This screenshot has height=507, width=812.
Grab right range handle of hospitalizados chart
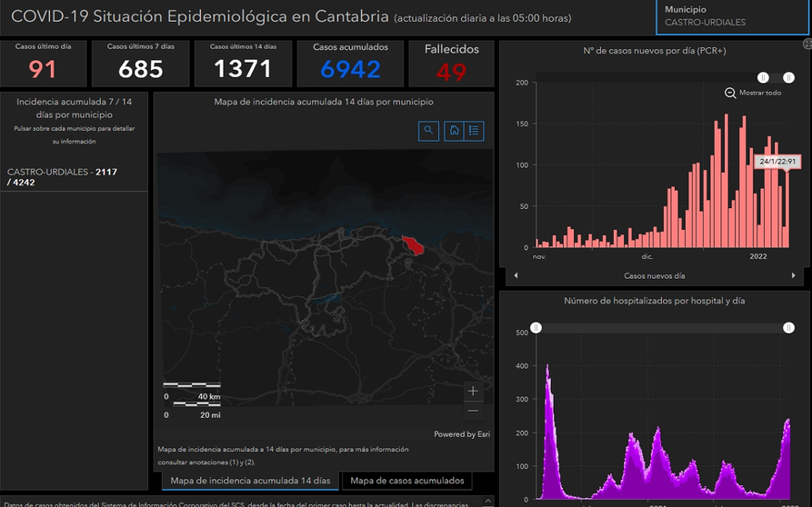click(x=788, y=328)
